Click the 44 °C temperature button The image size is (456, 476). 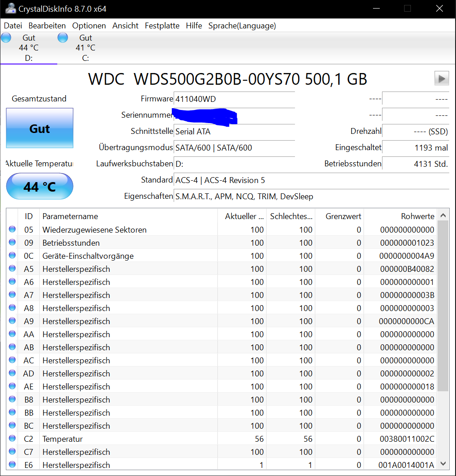[x=40, y=186]
